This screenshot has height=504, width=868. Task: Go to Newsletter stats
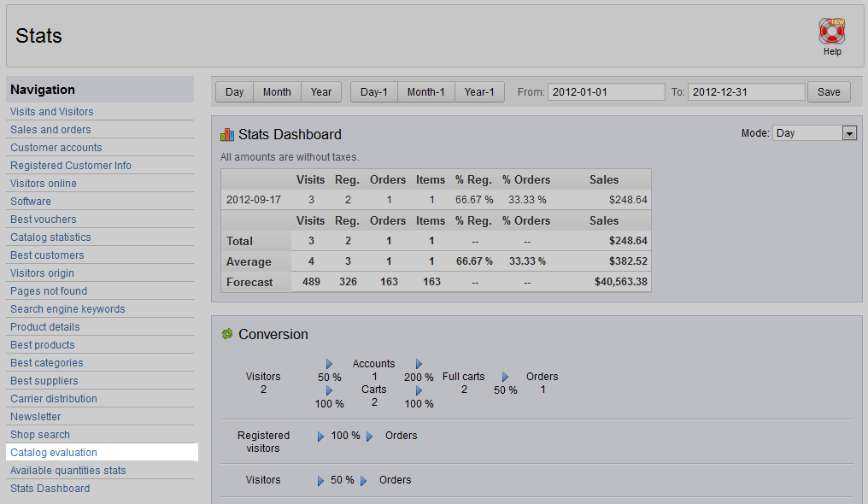pos(35,417)
